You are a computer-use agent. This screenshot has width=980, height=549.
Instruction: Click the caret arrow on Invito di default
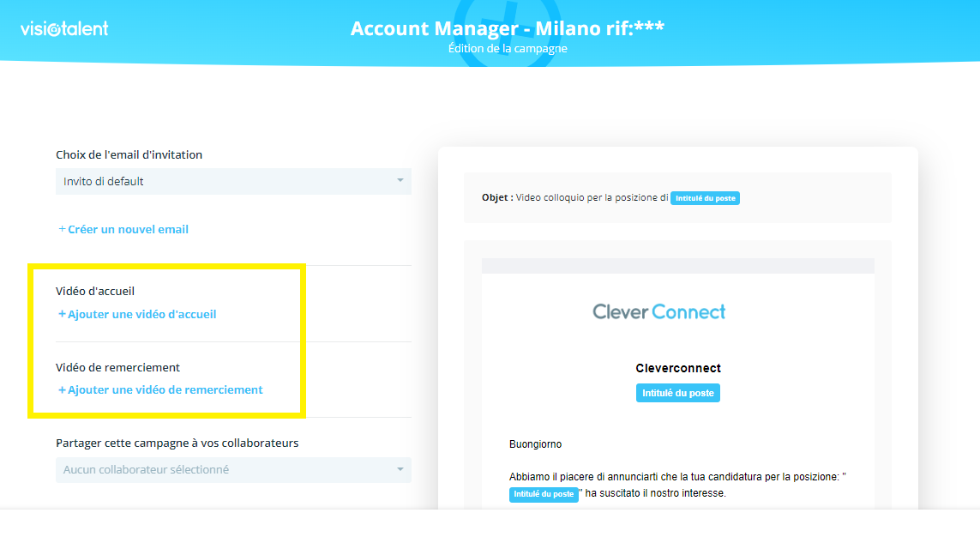tap(400, 181)
